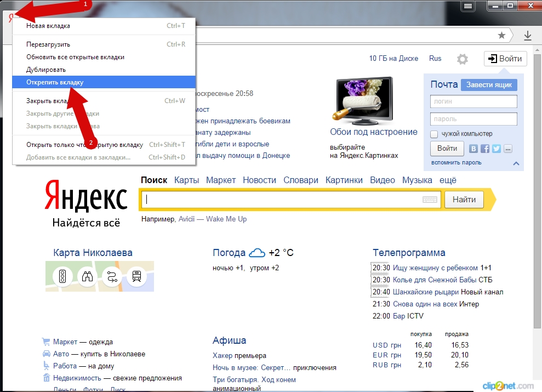Open the Погода heading link
Screen dimensions: 542x392
coord(229,253)
